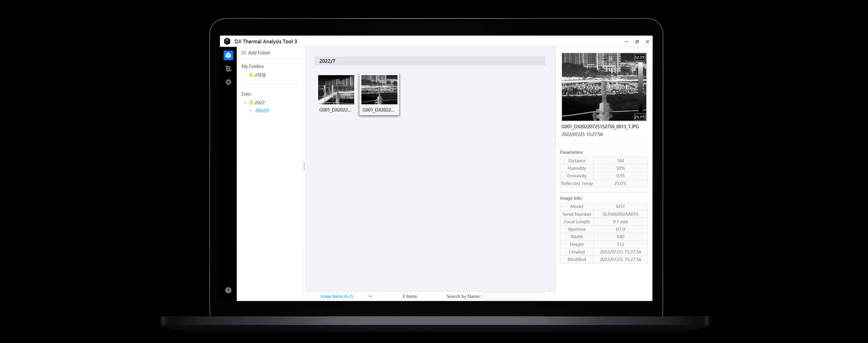Click the yellow folder icon beside 2号塔
The height and width of the screenshot is (343, 868).
click(x=251, y=75)
